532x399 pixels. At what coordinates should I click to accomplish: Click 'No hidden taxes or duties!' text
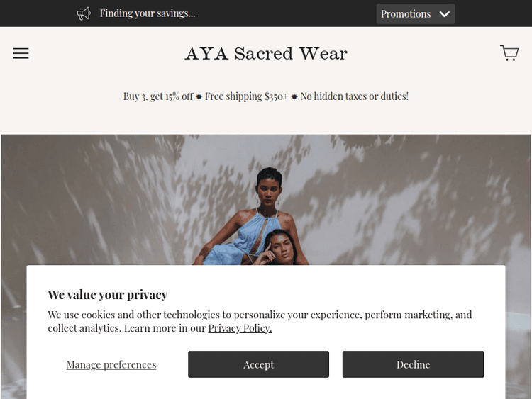tap(355, 96)
